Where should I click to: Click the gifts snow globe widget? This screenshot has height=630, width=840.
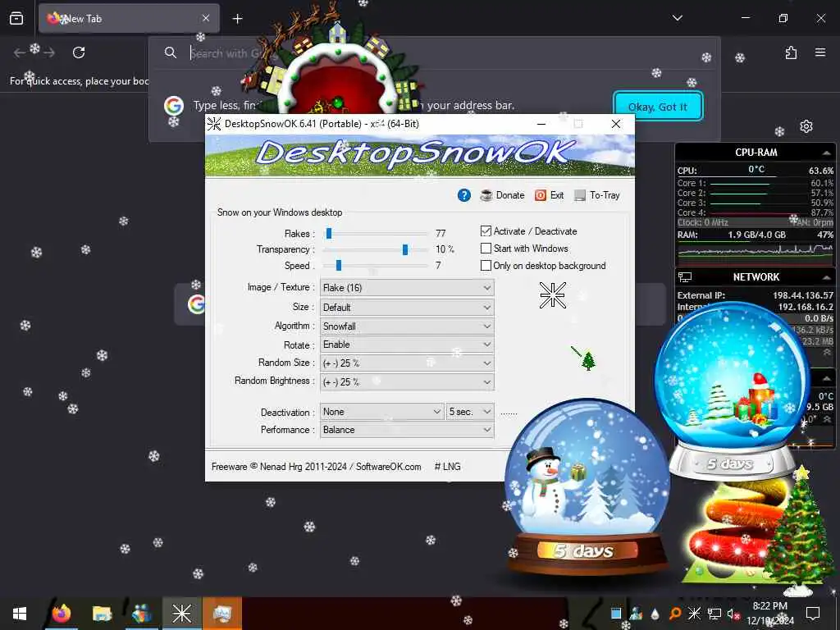pos(733,391)
